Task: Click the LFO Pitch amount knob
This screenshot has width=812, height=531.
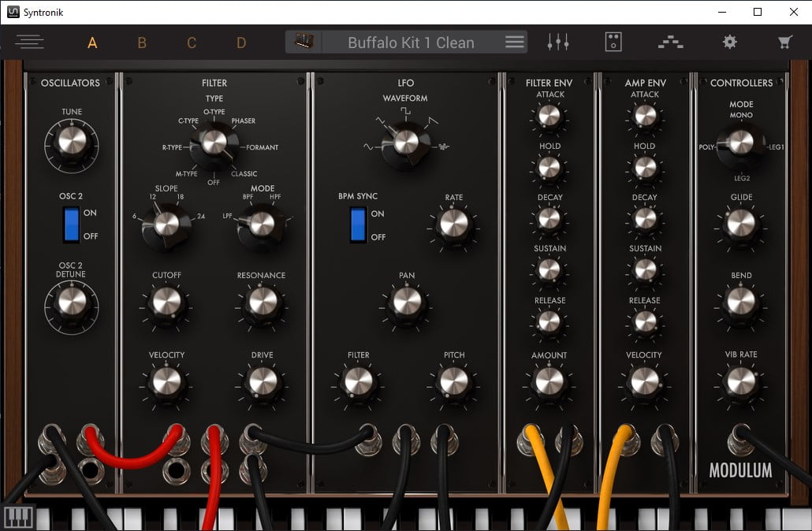Action: tap(453, 382)
